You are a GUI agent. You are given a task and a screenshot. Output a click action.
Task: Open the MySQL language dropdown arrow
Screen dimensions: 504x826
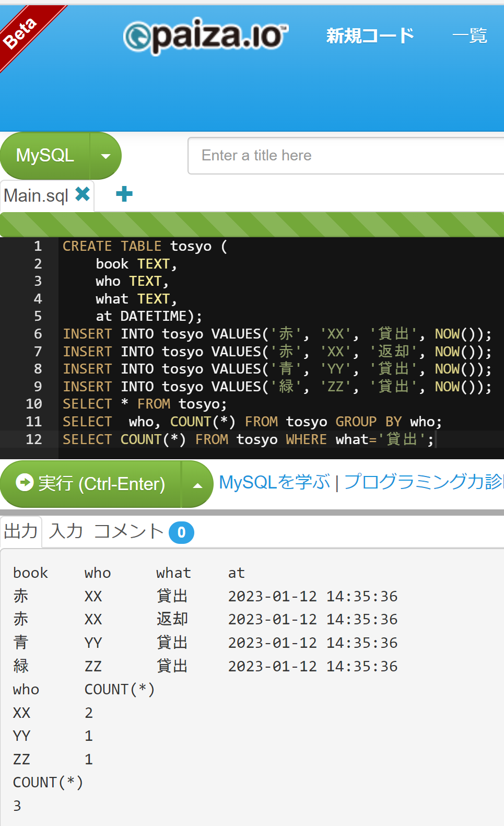tap(106, 156)
